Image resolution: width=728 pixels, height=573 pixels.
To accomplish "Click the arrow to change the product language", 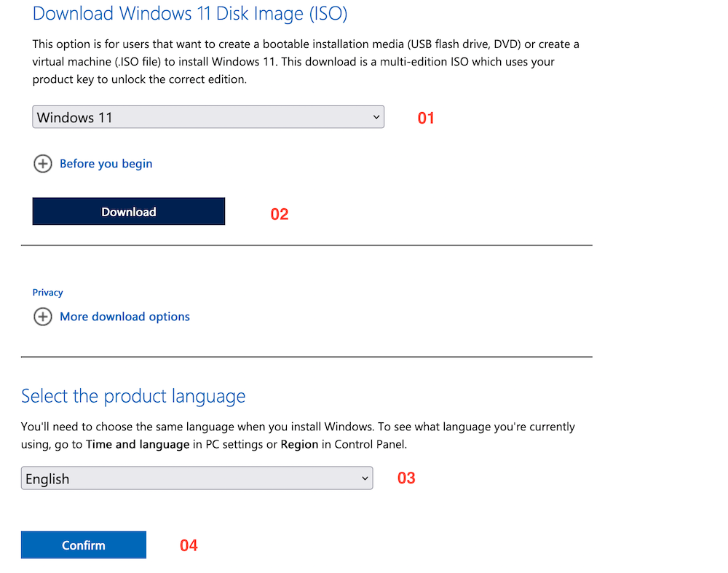I will tap(365, 478).
